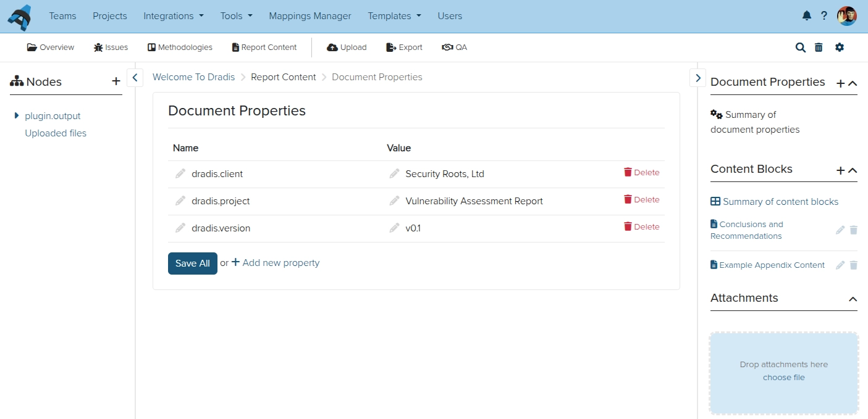Open the notifications bell
This screenshot has width=868, height=419.
coord(807,16)
